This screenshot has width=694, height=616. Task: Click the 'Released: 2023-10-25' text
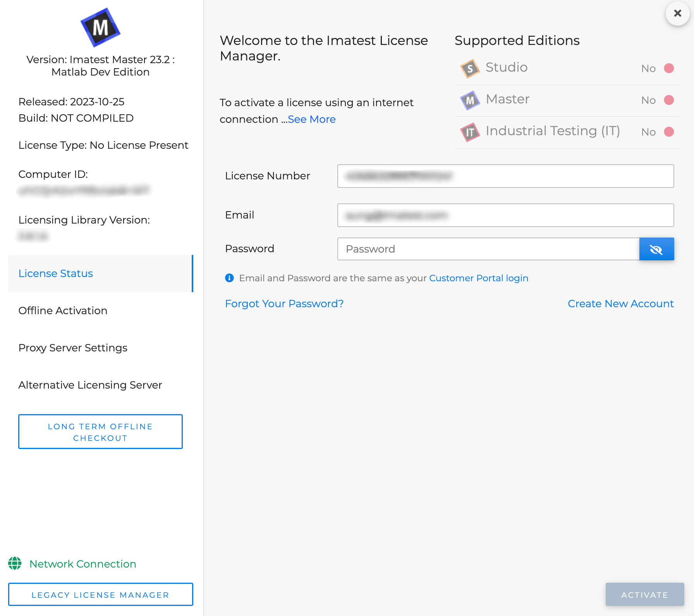71,102
